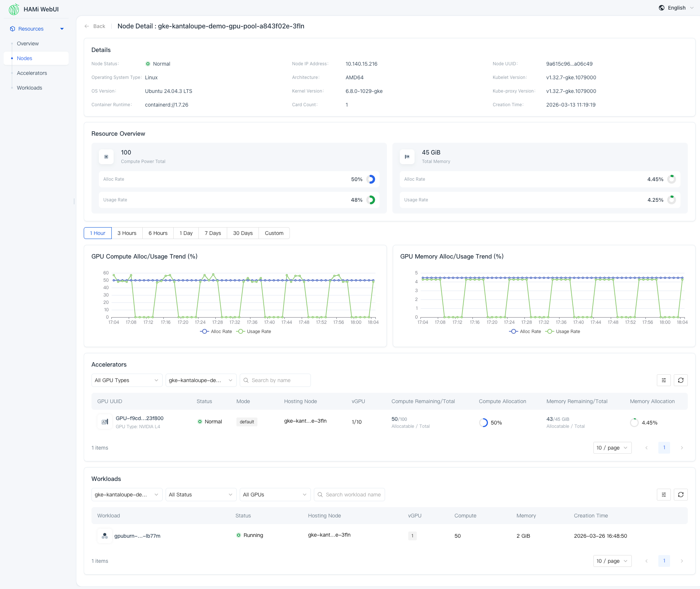Screen dimensions: 700x589
Task: Refresh the Workloads table
Action: pos(680,495)
